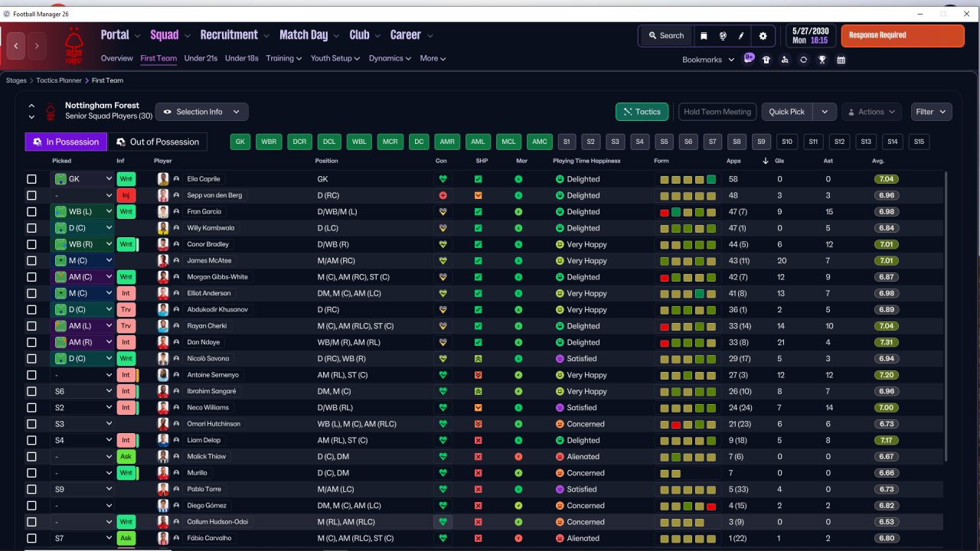Tick the checkbox for Willy Kambwala
This screenshot has width=980, height=551.
point(31,228)
